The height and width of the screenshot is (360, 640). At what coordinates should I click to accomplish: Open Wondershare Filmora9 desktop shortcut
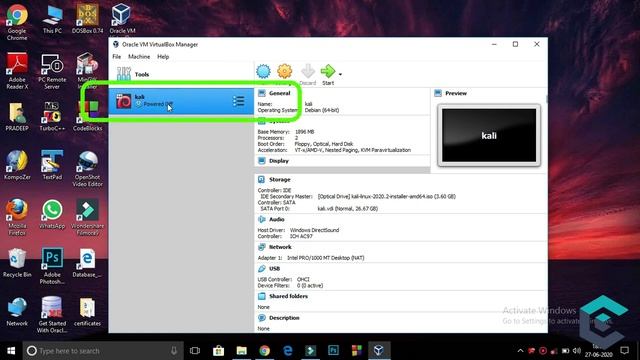pos(87,217)
